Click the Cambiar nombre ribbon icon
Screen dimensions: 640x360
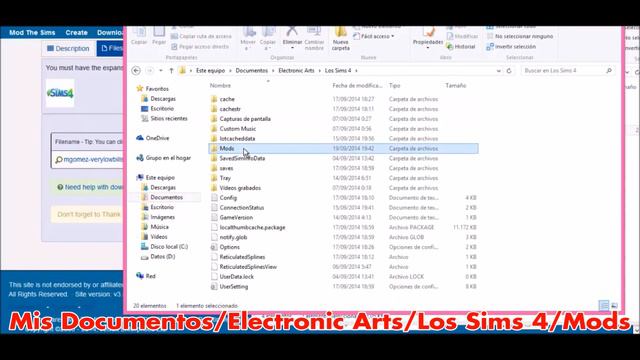[x=314, y=39]
